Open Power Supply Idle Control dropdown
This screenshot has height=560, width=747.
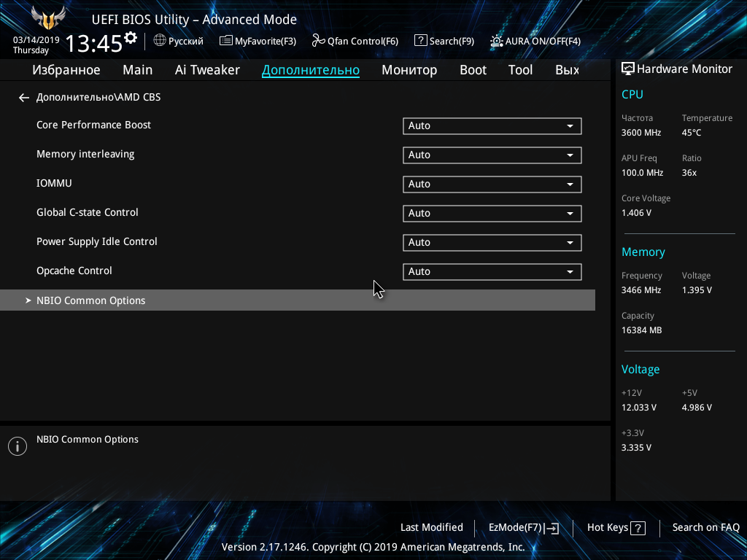coord(492,242)
